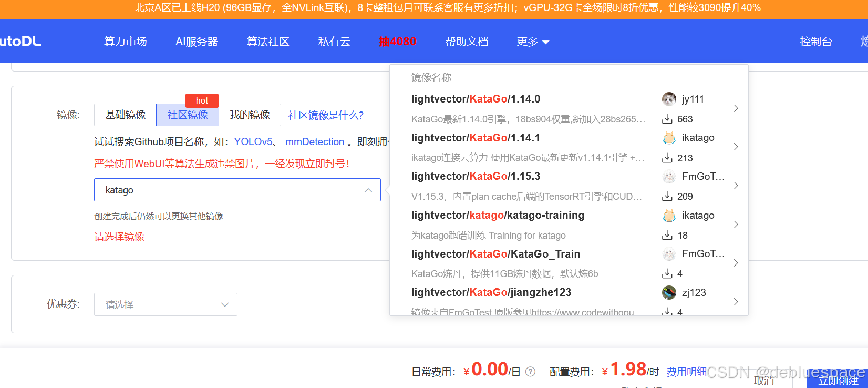Image resolution: width=868 pixels, height=388 pixels.
Task: Click ikatago avatar on KataGo/1.14.1 row
Action: [x=669, y=138]
